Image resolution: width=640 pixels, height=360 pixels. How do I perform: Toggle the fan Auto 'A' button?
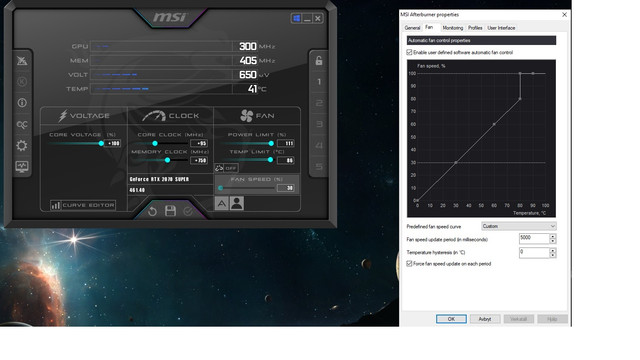pos(222,203)
